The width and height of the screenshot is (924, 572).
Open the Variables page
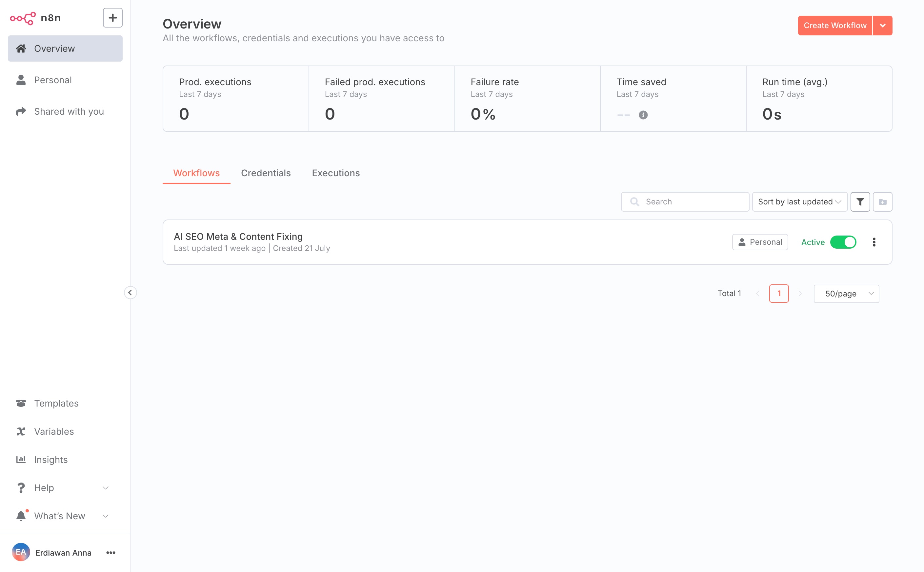coord(54,431)
